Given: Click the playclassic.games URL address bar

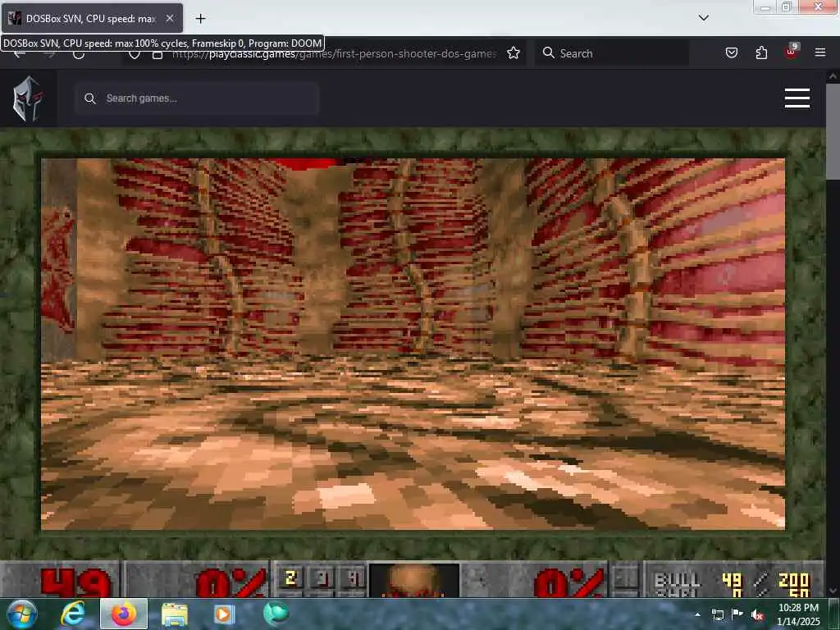Looking at the screenshot, I should coord(333,53).
